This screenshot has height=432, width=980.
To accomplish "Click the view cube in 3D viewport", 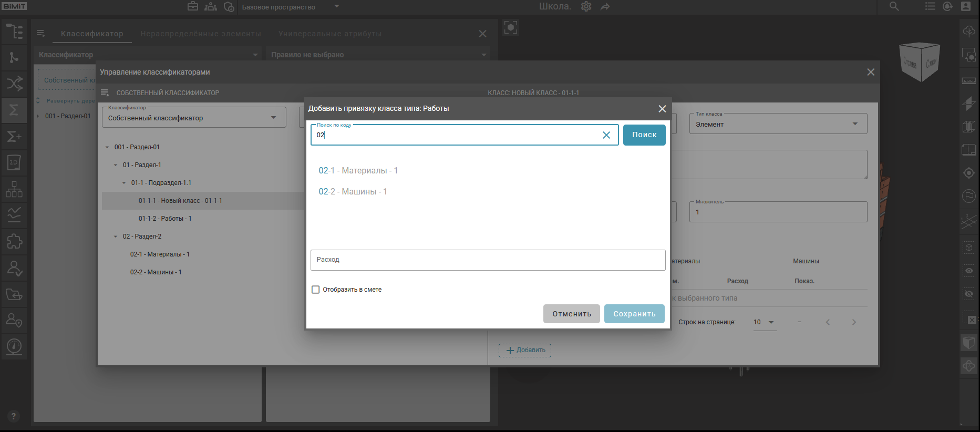I will [x=919, y=63].
